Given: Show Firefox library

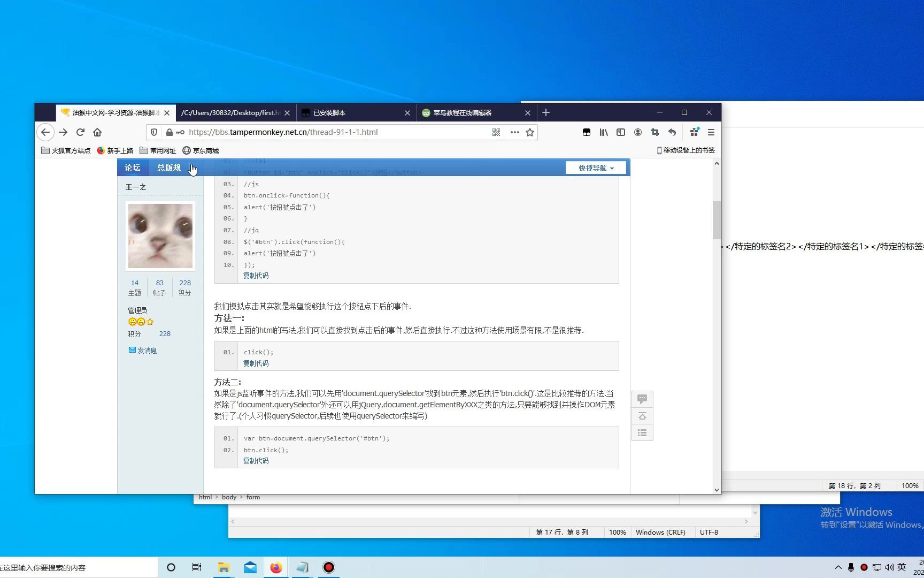Looking at the screenshot, I should (604, 132).
